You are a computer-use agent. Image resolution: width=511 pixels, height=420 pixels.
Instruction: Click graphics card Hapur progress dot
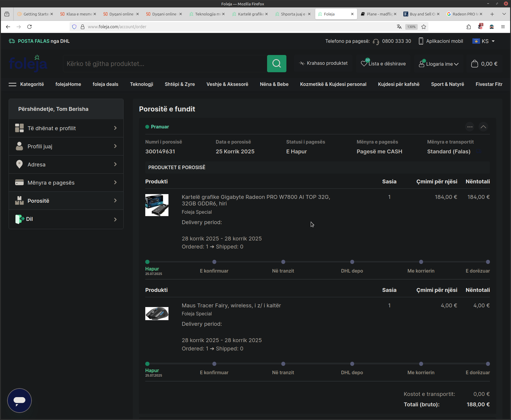(147, 262)
